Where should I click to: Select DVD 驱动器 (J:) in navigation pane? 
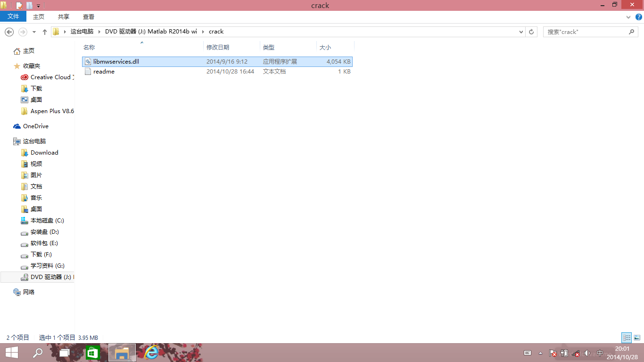point(38,277)
